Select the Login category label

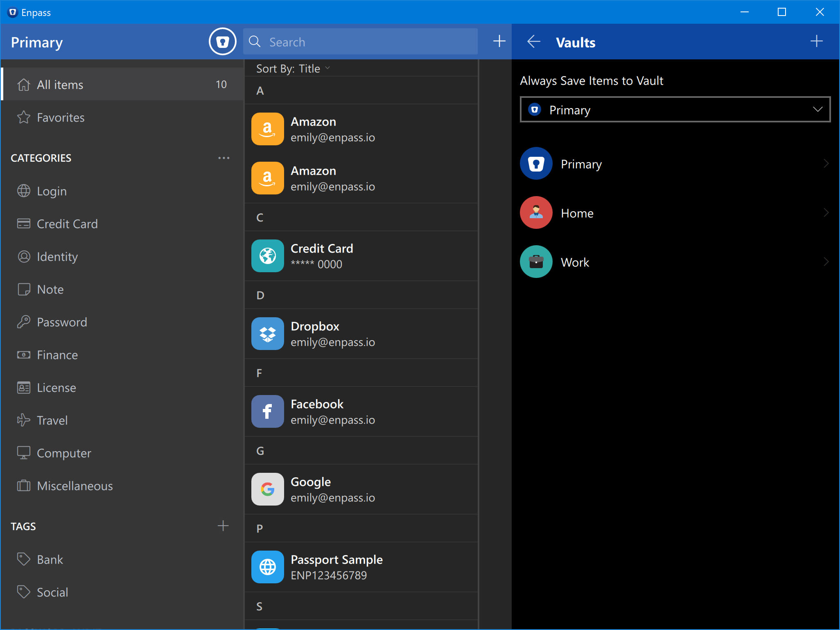pyautogui.click(x=52, y=192)
